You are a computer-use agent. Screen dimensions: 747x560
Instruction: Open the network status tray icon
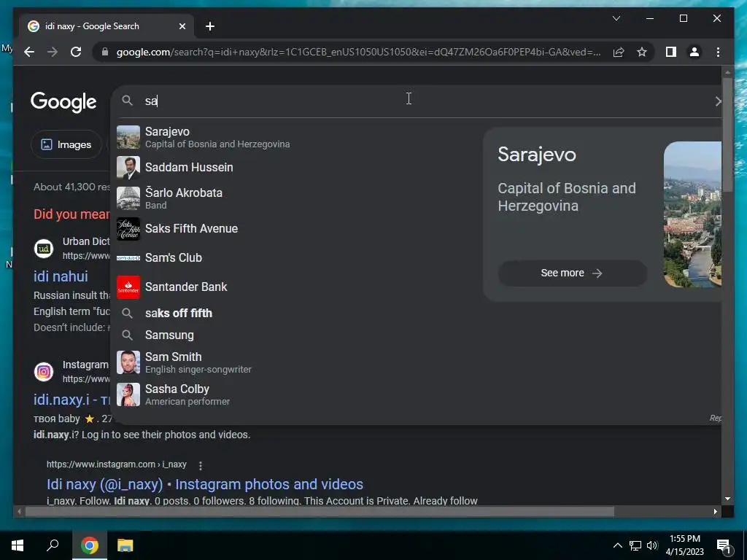pos(635,545)
